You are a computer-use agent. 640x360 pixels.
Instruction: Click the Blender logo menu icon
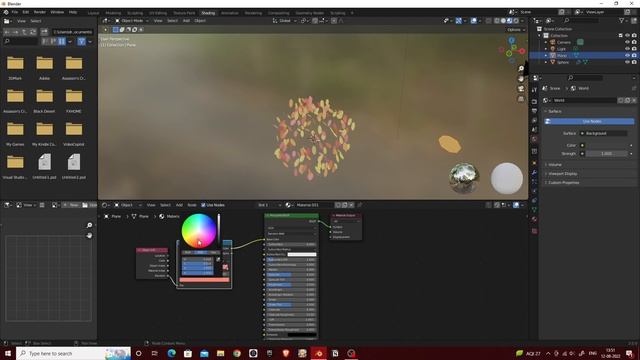tap(6, 12)
